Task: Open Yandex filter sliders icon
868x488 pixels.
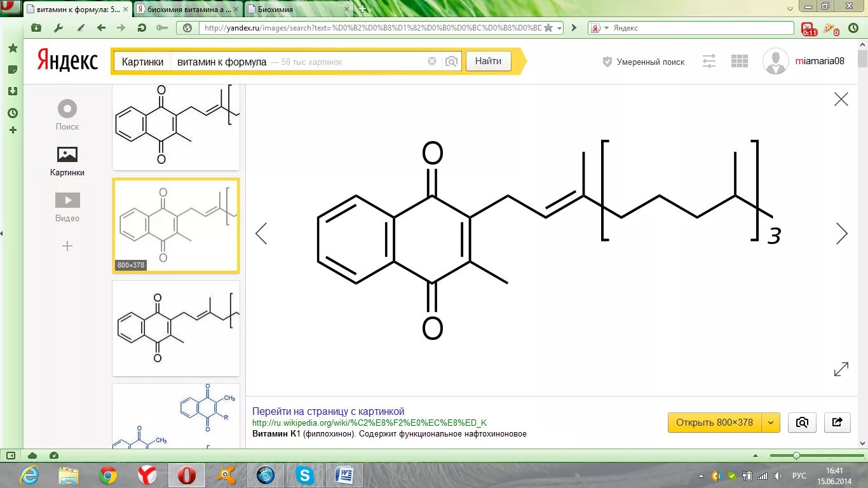Action: [709, 61]
